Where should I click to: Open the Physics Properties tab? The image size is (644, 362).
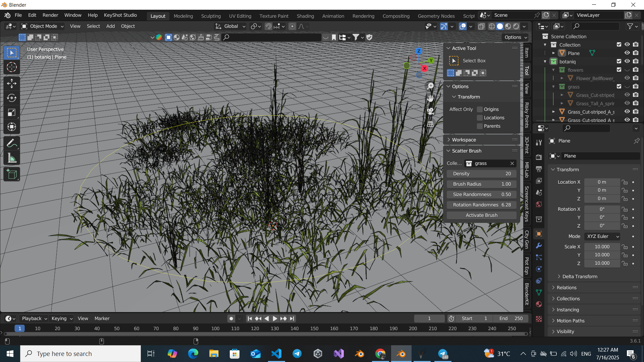pos(539,269)
